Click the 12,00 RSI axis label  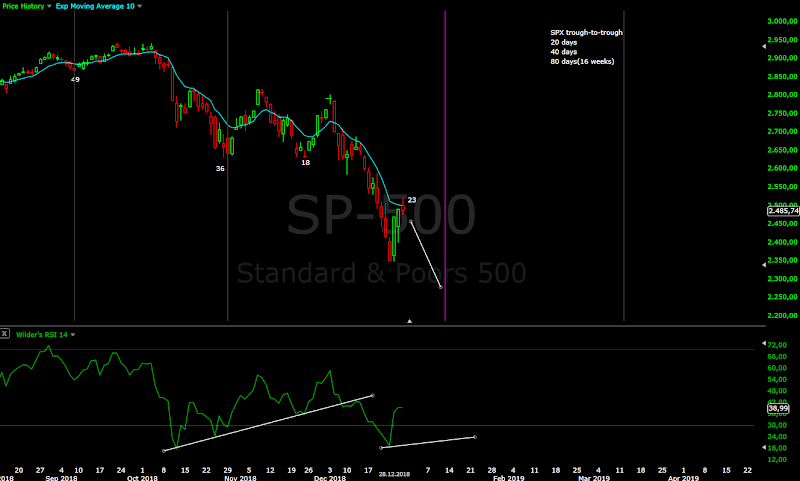[777, 459]
